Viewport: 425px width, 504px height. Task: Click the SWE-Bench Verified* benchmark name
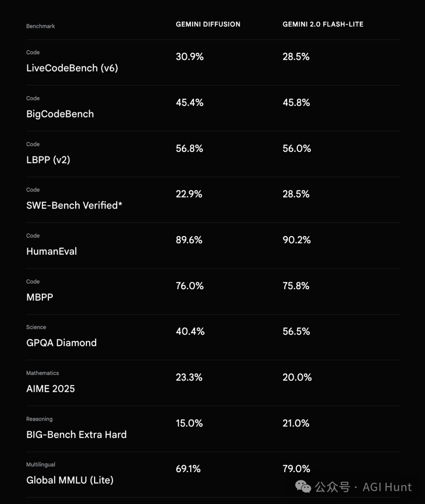pos(74,205)
